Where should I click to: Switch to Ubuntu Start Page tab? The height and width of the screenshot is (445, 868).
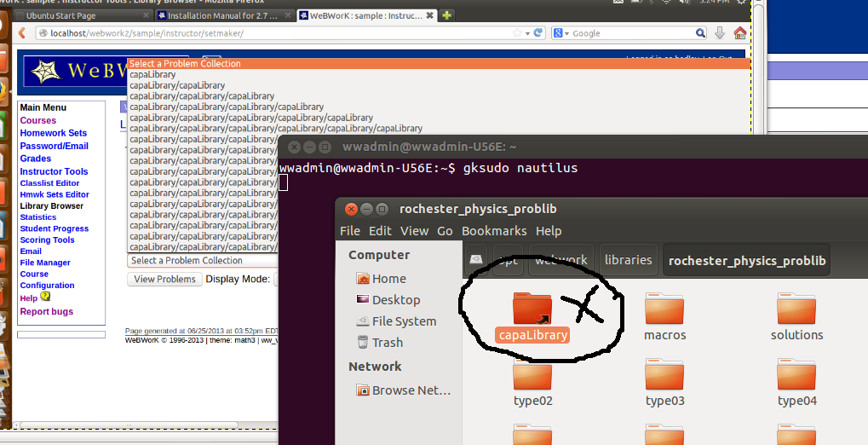pyautogui.click(x=83, y=15)
